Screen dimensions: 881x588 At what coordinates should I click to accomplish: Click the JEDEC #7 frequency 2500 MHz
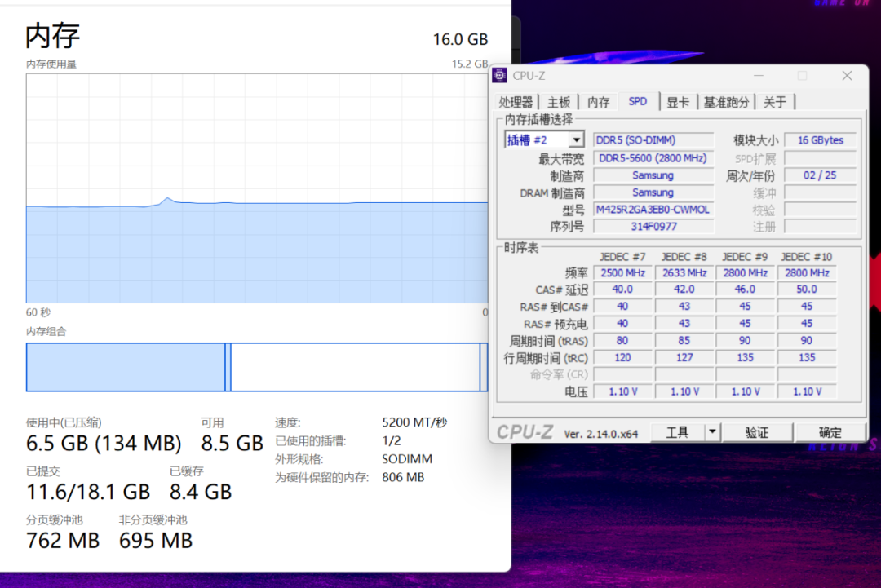tap(622, 273)
